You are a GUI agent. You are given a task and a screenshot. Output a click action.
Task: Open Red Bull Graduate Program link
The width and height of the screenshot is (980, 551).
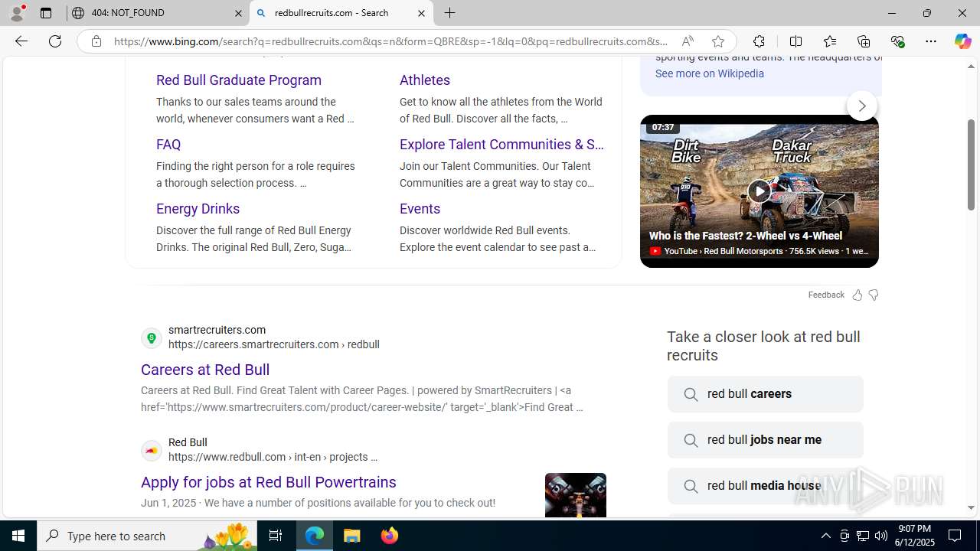(239, 80)
